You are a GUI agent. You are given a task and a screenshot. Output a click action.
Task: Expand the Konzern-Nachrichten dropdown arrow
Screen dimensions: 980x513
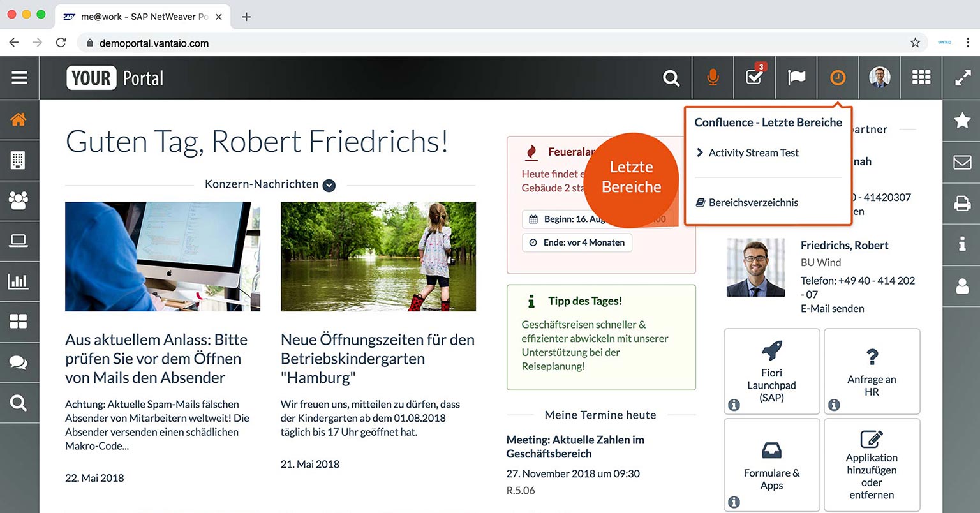tap(329, 185)
